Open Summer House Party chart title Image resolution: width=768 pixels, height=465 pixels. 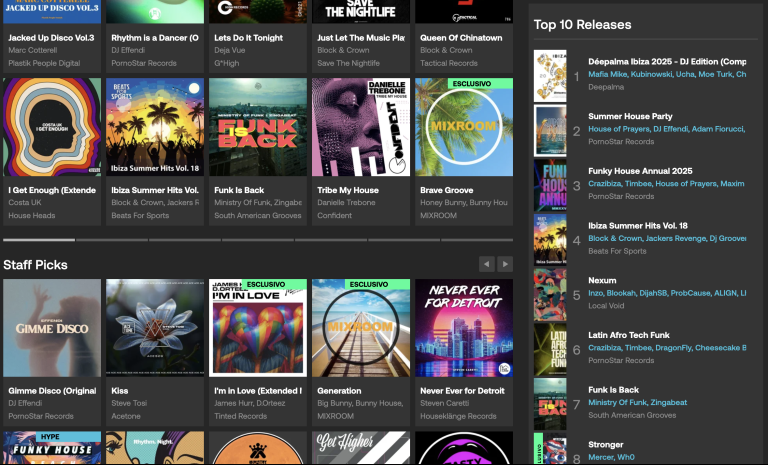630,117
